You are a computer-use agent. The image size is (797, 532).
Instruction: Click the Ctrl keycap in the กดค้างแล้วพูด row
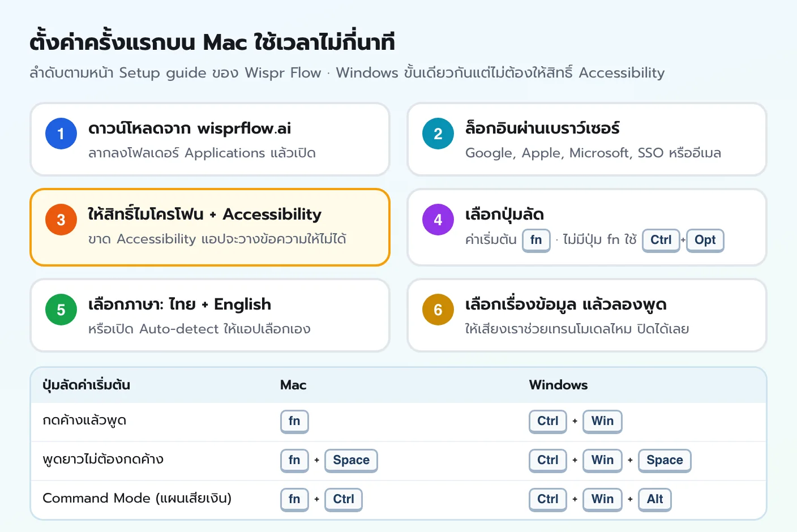point(548,421)
